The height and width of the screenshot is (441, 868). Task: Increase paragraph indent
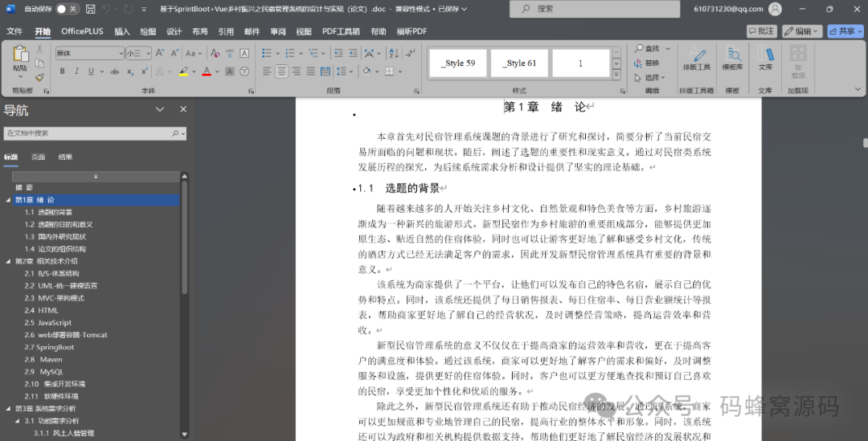353,53
